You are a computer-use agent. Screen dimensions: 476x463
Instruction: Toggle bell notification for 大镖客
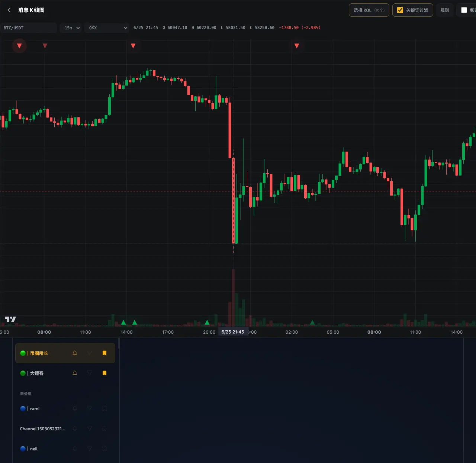click(75, 373)
